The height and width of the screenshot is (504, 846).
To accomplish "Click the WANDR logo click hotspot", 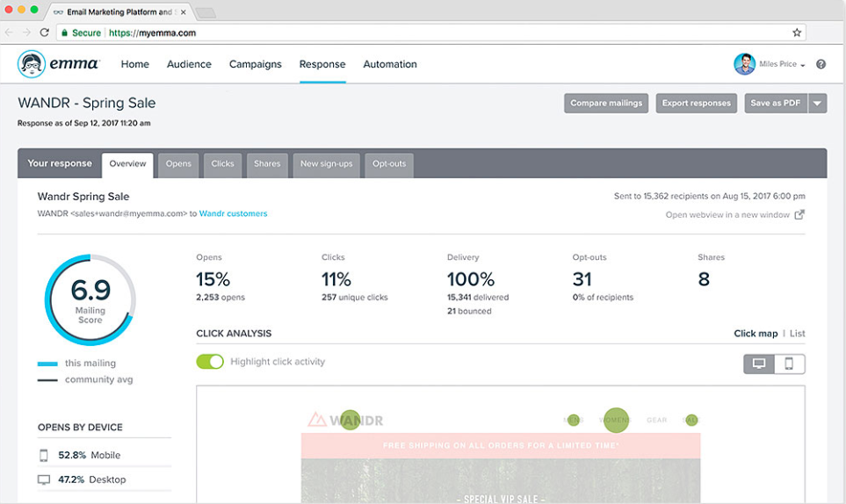I will pos(351,420).
